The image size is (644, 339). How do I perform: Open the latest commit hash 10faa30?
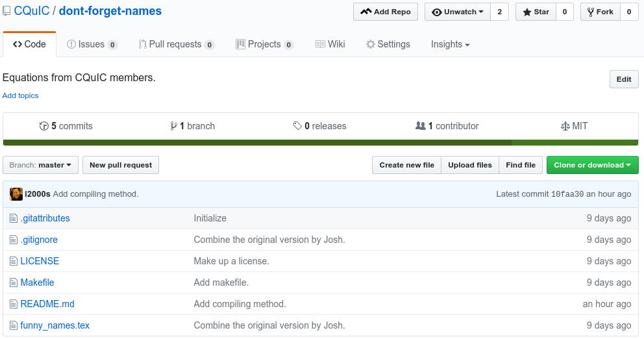(x=567, y=194)
